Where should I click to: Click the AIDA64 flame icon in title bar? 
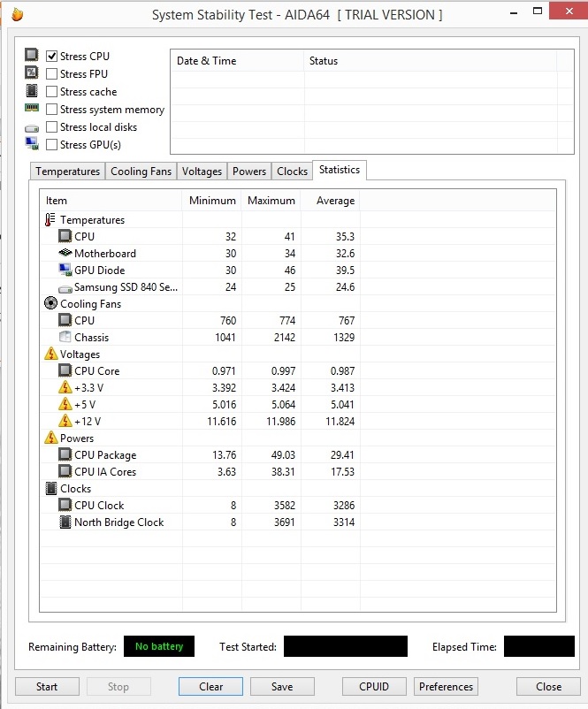coord(17,14)
